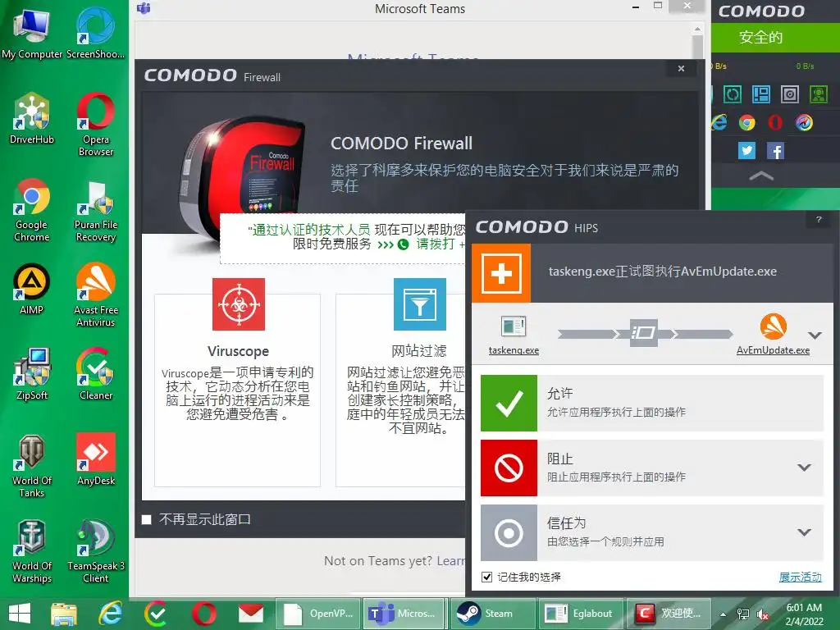Switch to the OpenVP... taskbar window

pyautogui.click(x=317, y=614)
